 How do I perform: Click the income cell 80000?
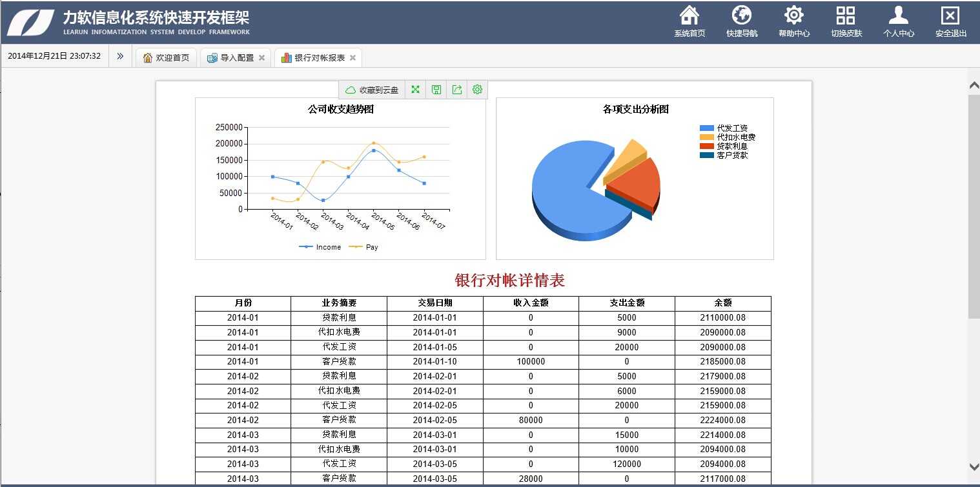click(531, 421)
